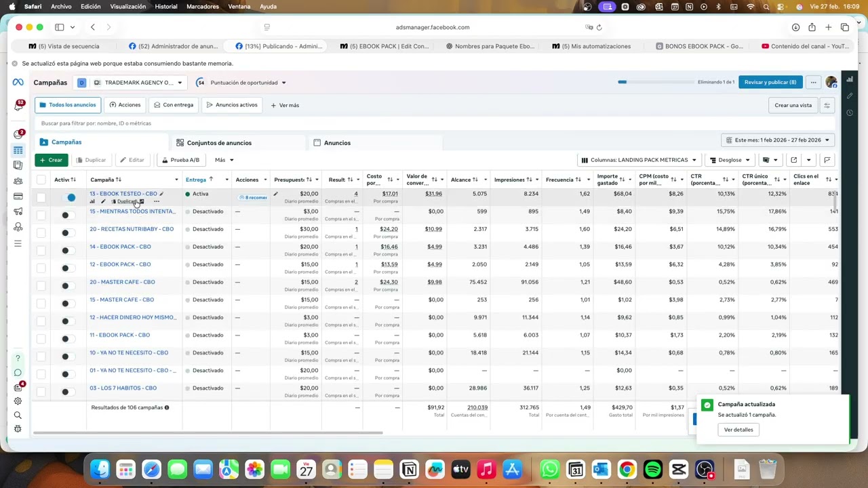Viewport: 868px width, 488px height.
Task: Toggle on 14 - EBOOK PACK campaign switch
Action: (68, 250)
